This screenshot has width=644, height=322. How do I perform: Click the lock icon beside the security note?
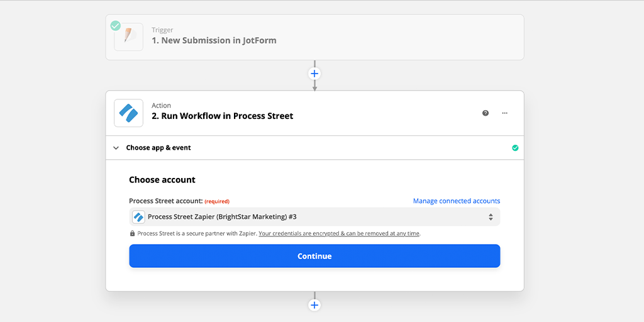[x=132, y=233]
